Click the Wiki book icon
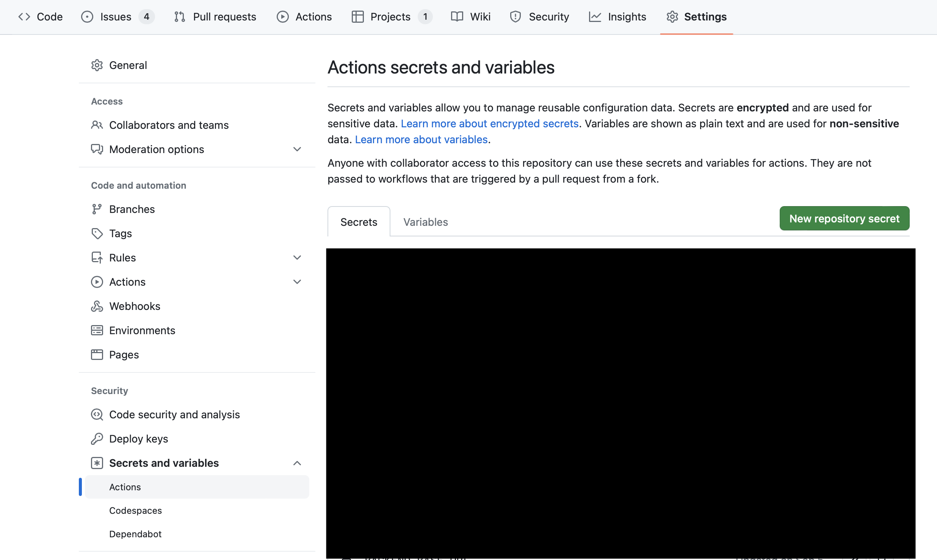 pos(457,17)
